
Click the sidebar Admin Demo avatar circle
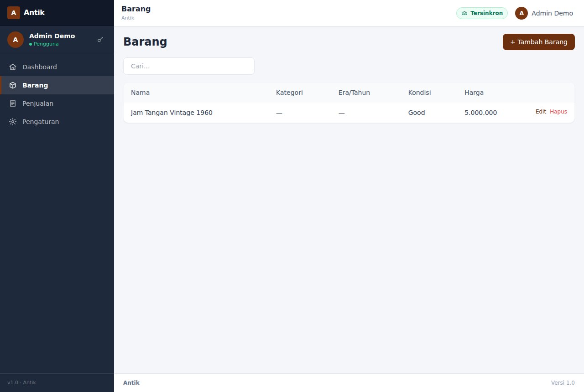[x=16, y=40]
